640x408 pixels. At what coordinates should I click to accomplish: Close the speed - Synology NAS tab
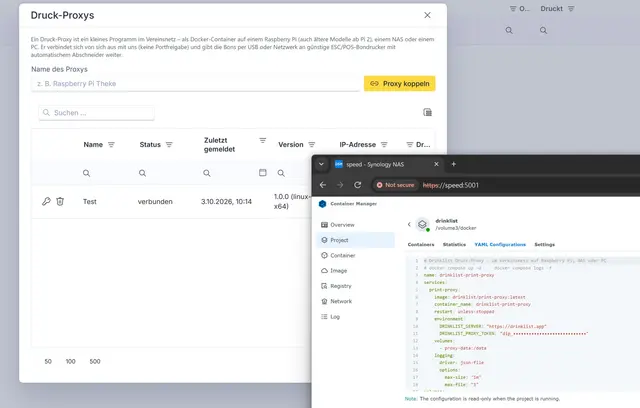pos(436,164)
